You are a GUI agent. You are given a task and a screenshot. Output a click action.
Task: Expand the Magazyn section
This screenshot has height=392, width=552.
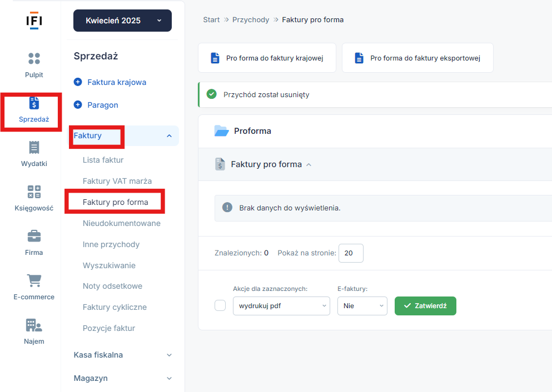(x=123, y=378)
